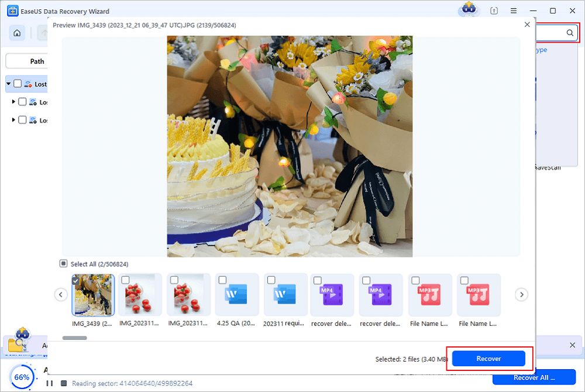Pause the scan
Image resolution: width=585 pixels, height=392 pixels.
click(49, 383)
